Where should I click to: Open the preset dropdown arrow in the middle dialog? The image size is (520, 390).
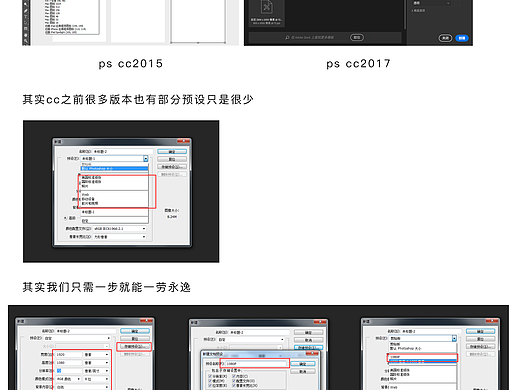pyautogui.click(x=146, y=159)
